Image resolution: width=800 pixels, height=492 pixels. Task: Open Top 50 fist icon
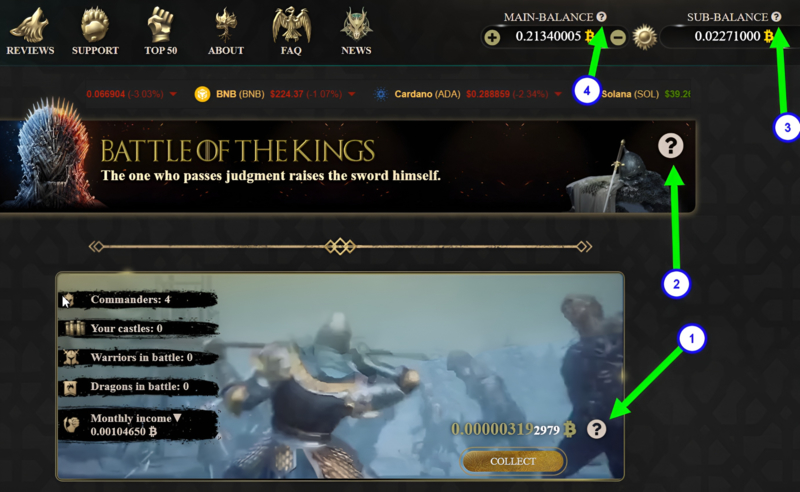[x=161, y=26]
